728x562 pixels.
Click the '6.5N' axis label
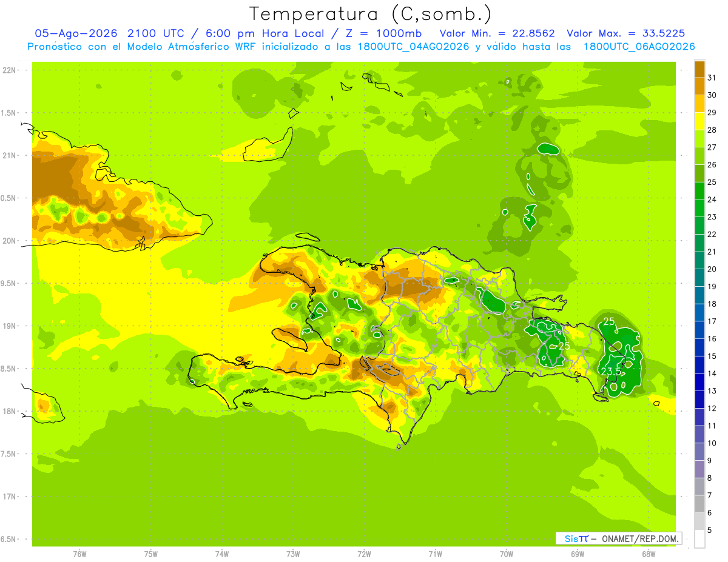[8, 539]
